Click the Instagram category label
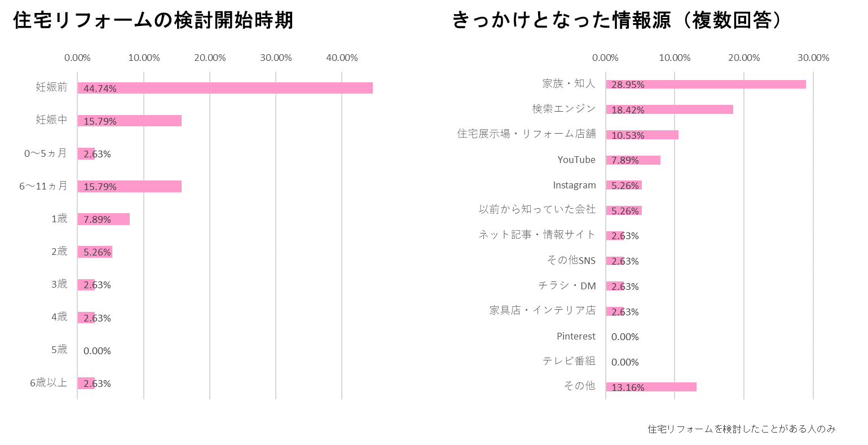 click(574, 185)
